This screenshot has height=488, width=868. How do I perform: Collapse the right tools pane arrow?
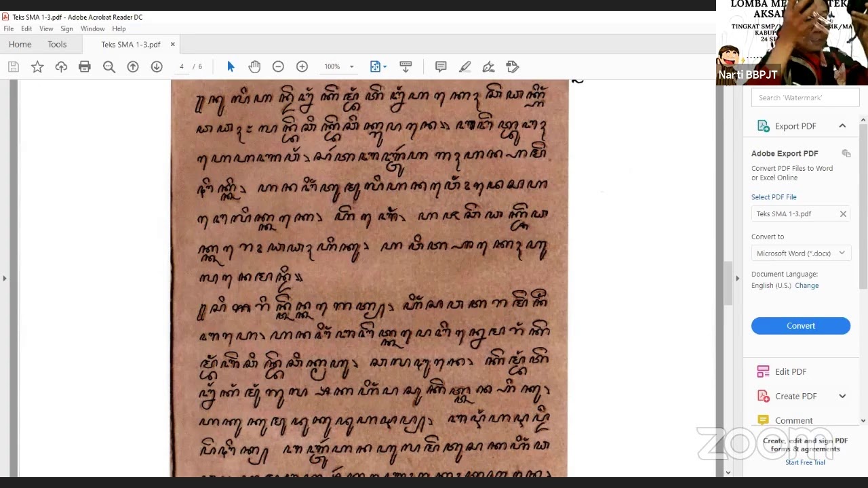pos(737,278)
